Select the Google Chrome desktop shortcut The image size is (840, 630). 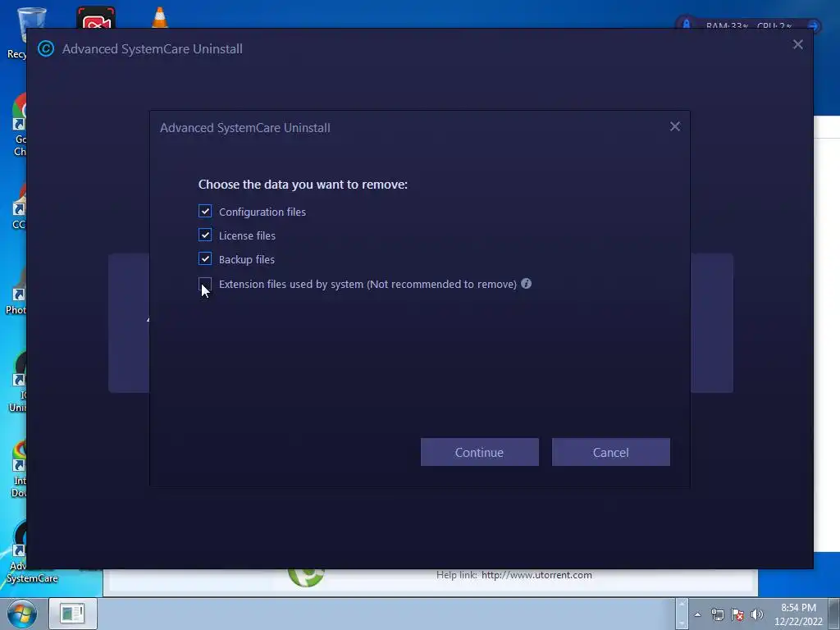point(18,125)
